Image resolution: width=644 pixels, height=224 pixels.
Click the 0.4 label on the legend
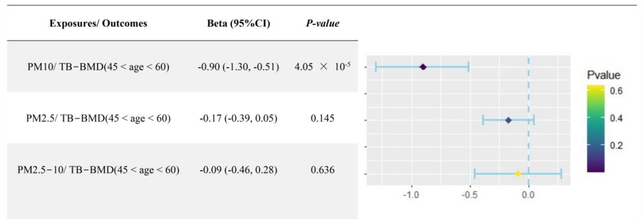click(x=616, y=118)
